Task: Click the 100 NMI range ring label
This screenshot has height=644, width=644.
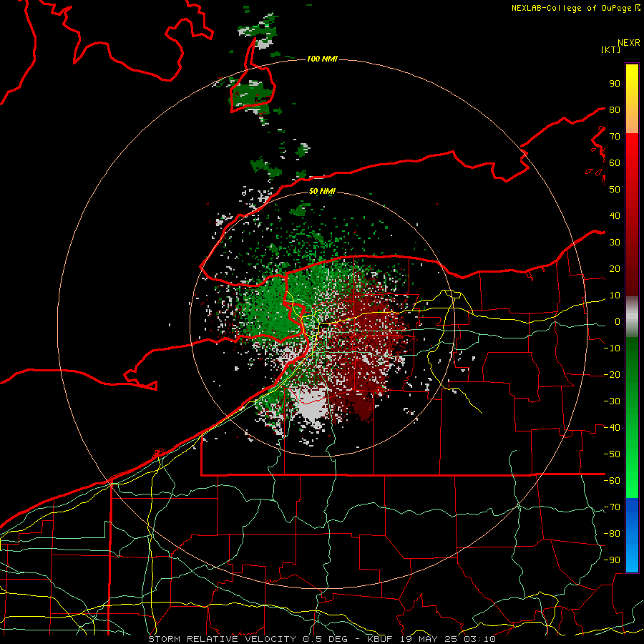Action: click(x=322, y=59)
